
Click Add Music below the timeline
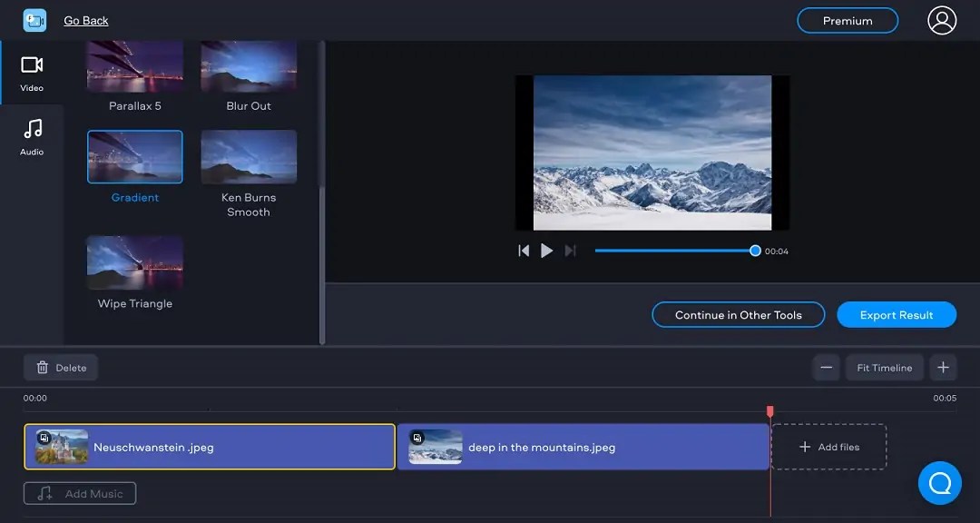(79, 493)
